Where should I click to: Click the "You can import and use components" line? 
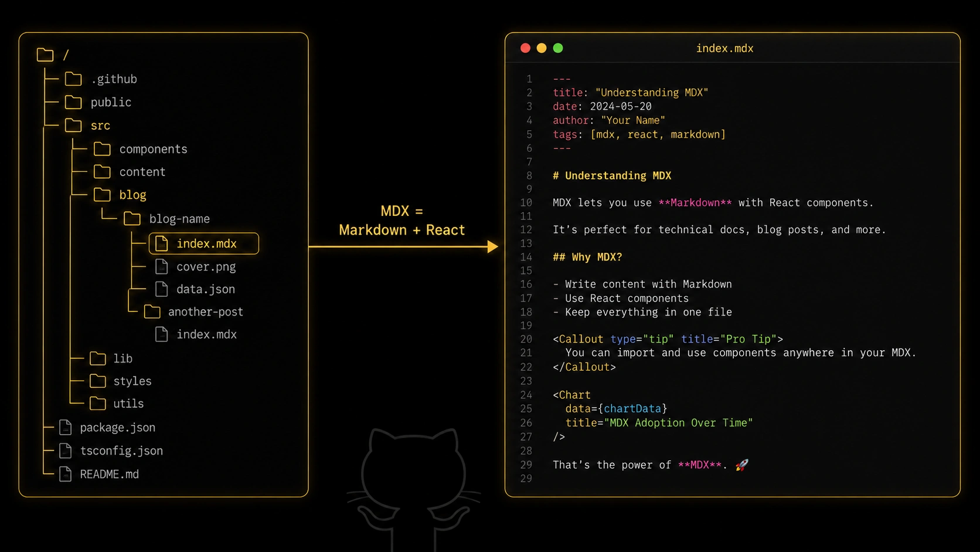click(740, 353)
